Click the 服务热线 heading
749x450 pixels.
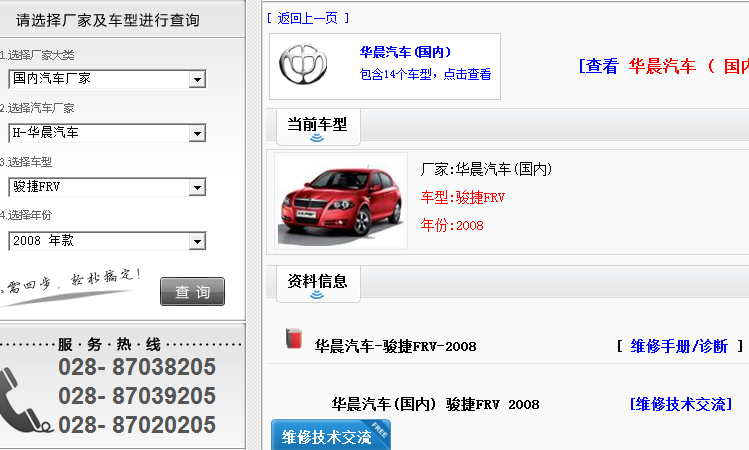coord(109,344)
